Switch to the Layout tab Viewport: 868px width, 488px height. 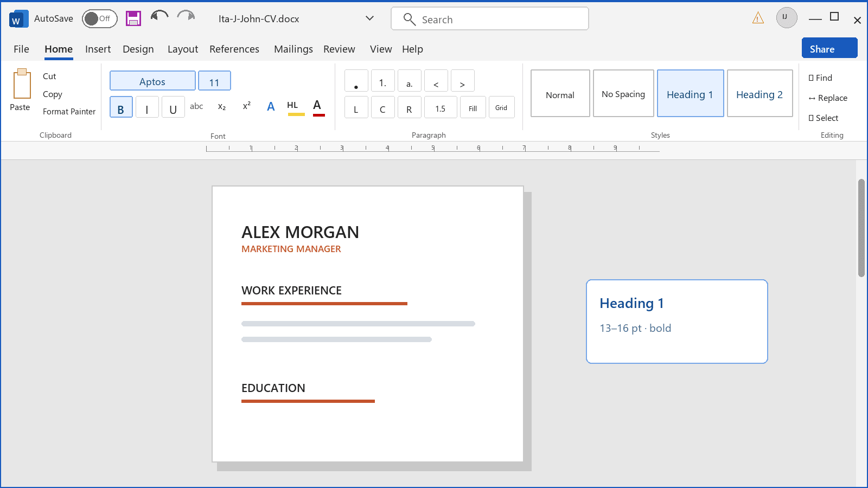183,49
